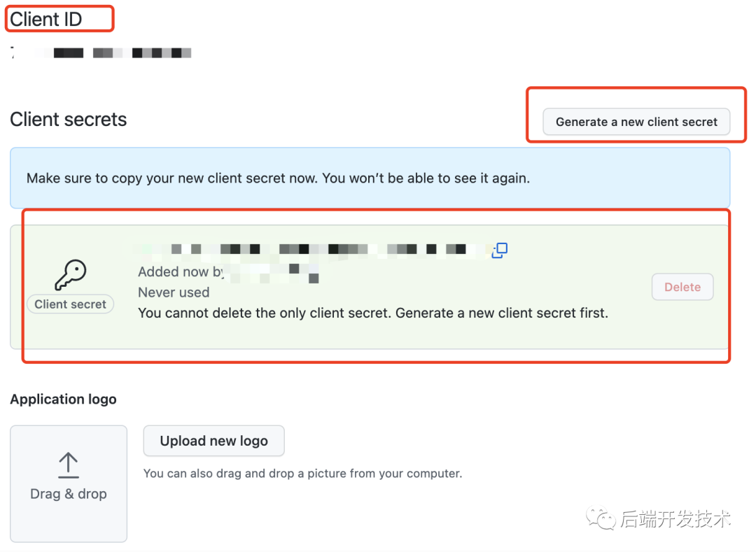Upload new logo for the application
The image size is (756, 552).
(x=213, y=441)
